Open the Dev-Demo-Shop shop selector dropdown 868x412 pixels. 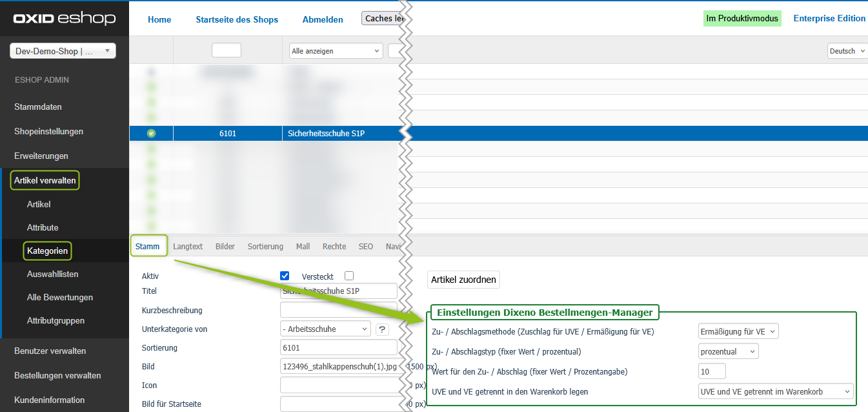pos(63,51)
